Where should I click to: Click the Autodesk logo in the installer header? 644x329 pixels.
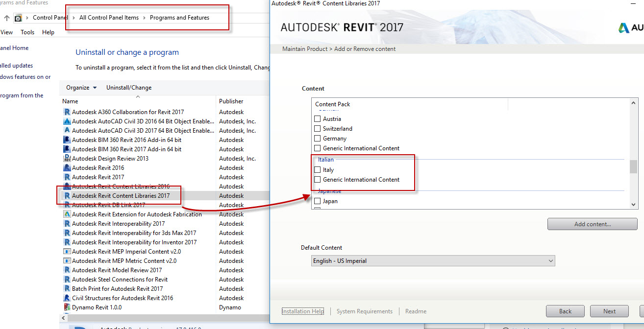point(624,27)
